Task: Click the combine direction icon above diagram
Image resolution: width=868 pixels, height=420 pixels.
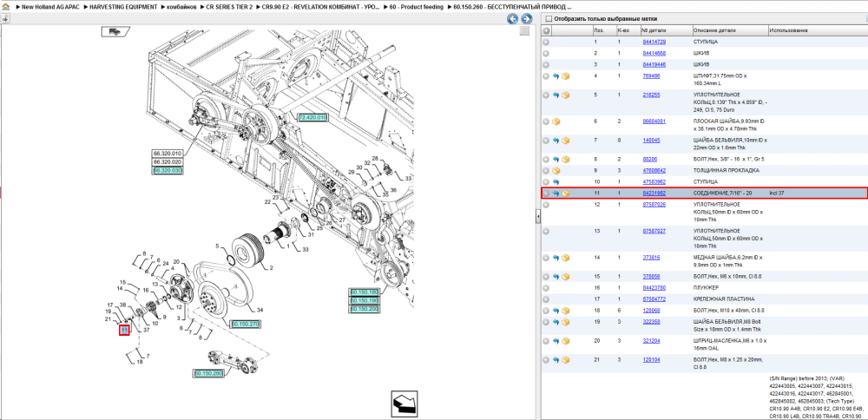Action: (x=115, y=31)
